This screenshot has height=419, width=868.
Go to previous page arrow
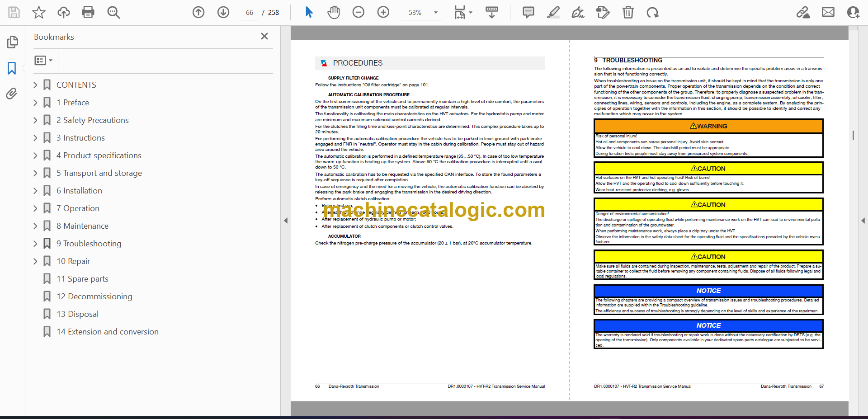pyautogui.click(x=198, y=12)
